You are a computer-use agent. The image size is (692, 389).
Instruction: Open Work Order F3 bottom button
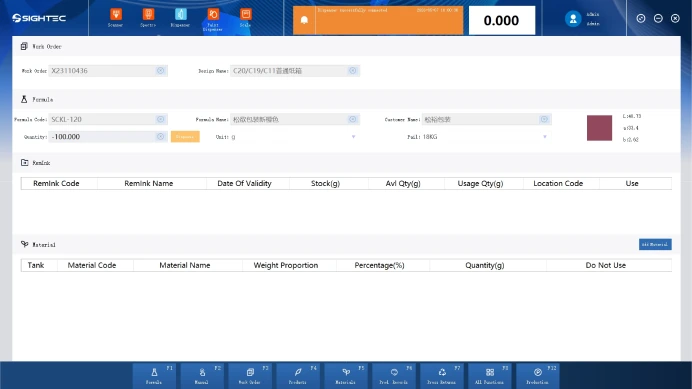(x=250, y=375)
